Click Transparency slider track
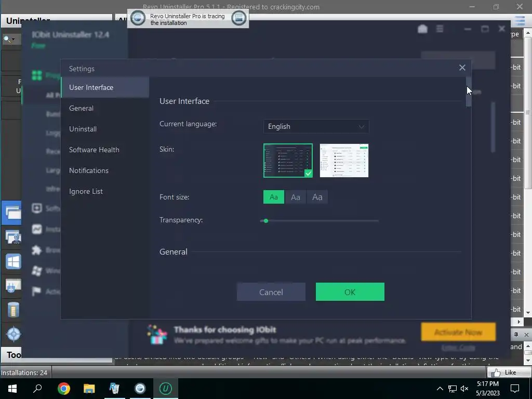This screenshot has height=399, width=532. pyautogui.click(x=320, y=221)
